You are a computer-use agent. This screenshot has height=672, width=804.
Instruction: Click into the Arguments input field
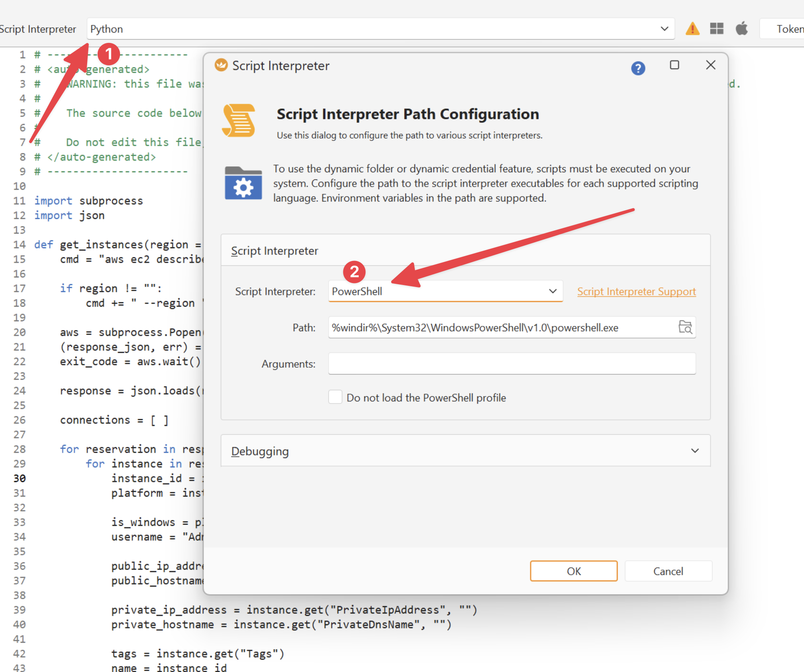[x=512, y=364]
